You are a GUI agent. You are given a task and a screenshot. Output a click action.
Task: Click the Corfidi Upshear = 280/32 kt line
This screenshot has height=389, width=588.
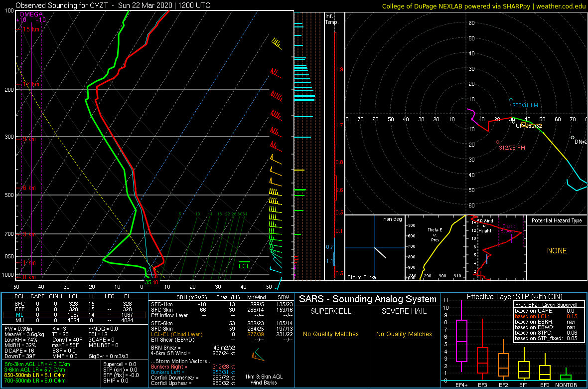(193, 383)
